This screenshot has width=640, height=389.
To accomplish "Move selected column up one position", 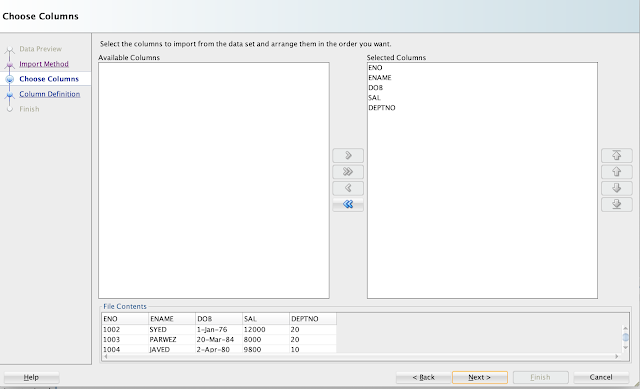I will [617, 172].
